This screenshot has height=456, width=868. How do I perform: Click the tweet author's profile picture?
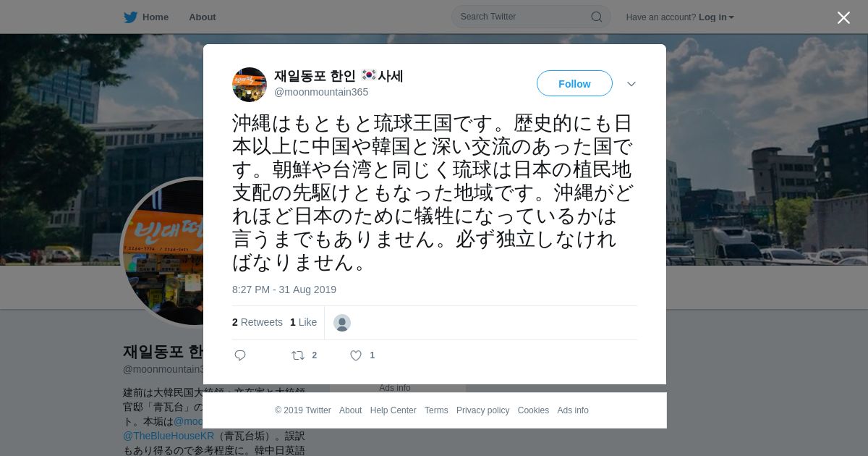pos(250,85)
